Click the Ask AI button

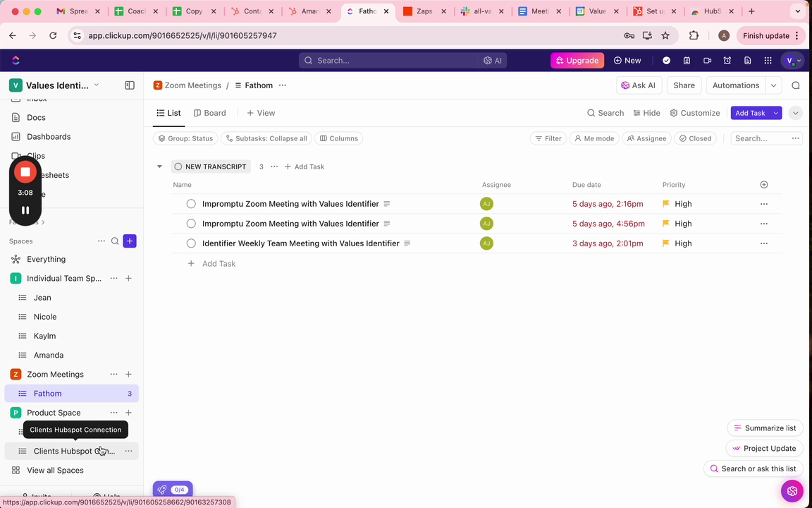pyautogui.click(x=639, y=85)
